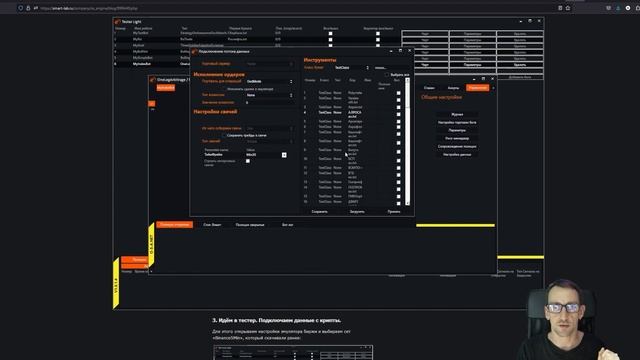Open 'Журнал' in bot general settings panel
Image resolution: width=640 pixels, height=360 pixels.
pyautogui.click(x=457, y=115)
